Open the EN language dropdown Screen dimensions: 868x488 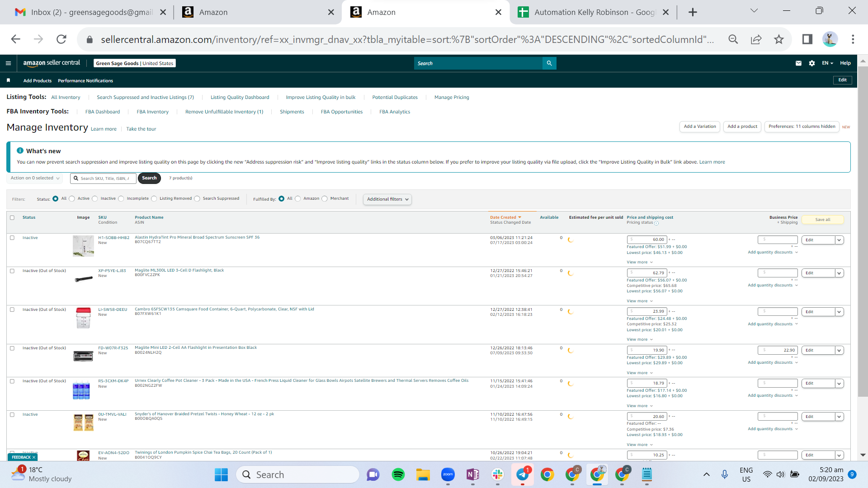pyautogui.click(x=827, y=63)
